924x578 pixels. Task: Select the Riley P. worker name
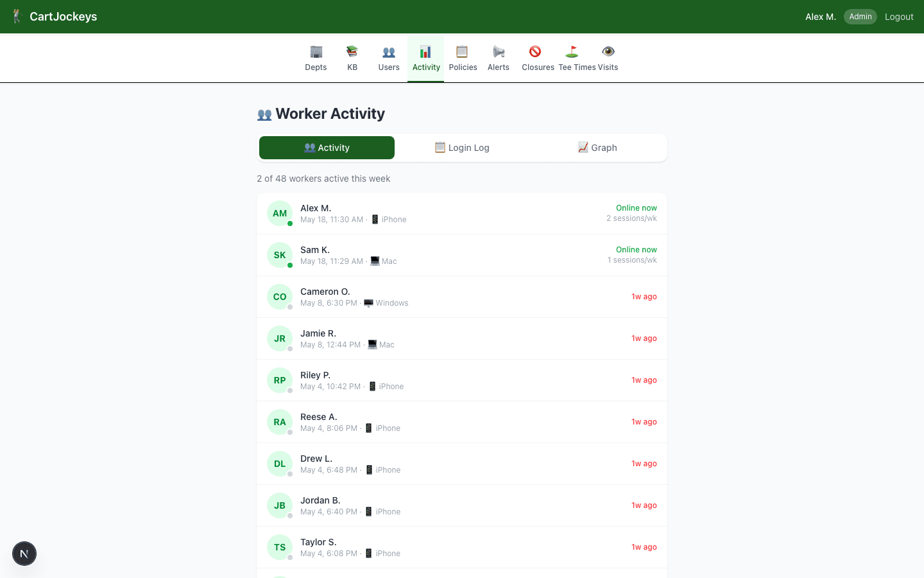316,375
